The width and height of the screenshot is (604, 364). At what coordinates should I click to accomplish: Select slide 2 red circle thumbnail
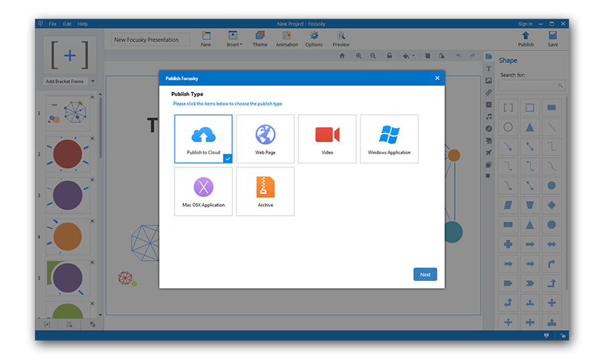(68, 154)
